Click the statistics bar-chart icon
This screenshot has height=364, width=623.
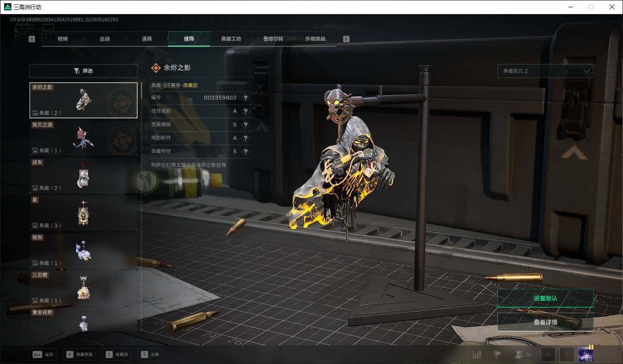tap(477, 354)
